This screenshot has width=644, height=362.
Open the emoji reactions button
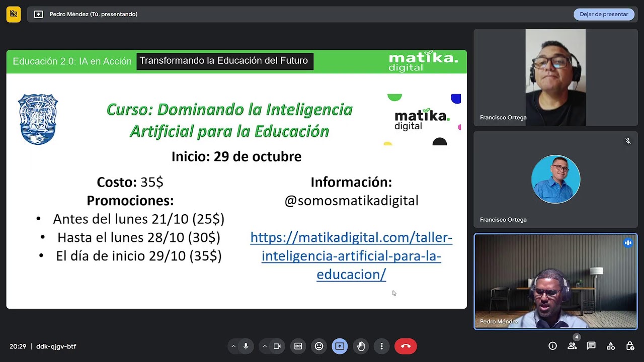pos(319,346)
